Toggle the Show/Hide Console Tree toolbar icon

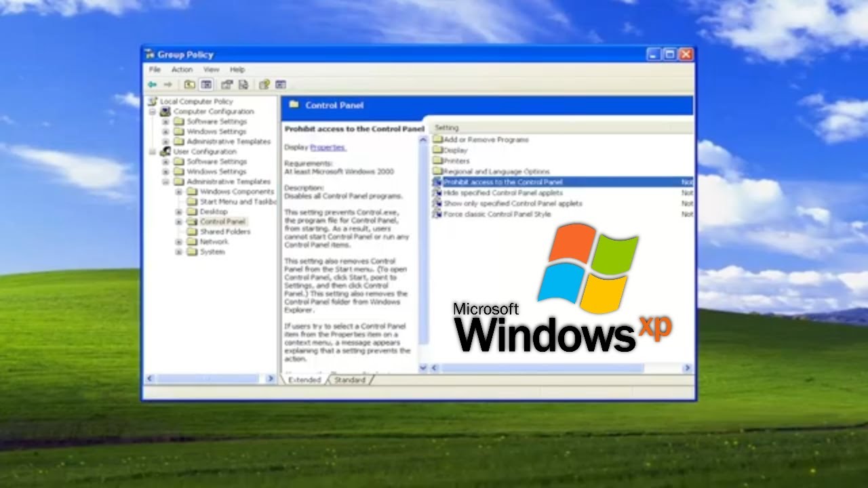click(206, 85)
